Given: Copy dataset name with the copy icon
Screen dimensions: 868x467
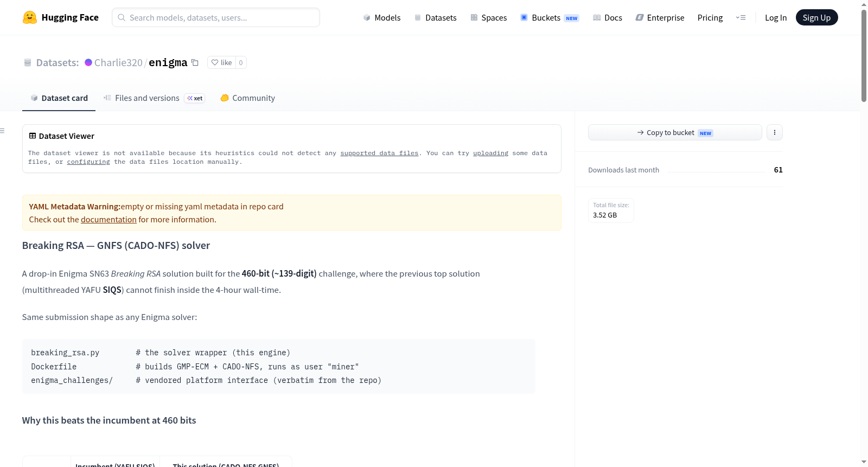Looking at the screenshot, I should coord(195,62).
